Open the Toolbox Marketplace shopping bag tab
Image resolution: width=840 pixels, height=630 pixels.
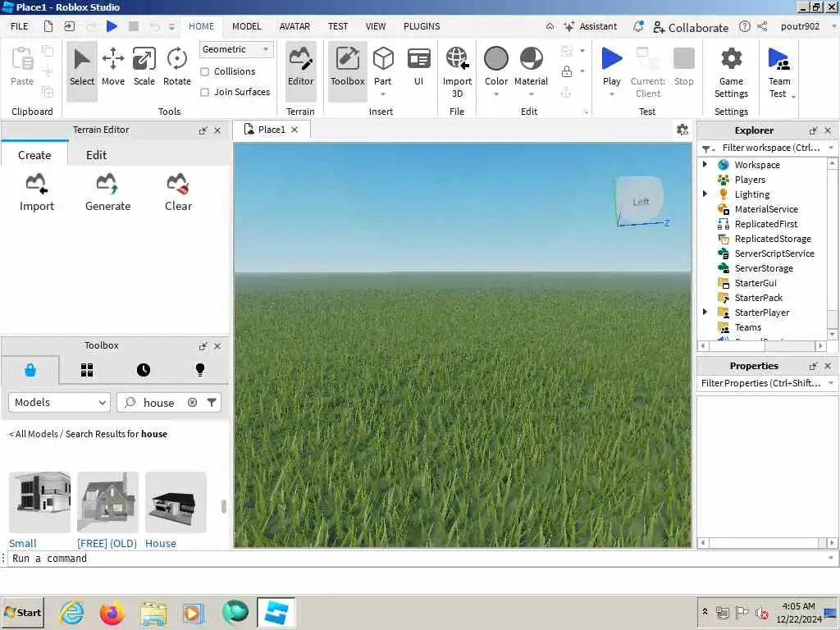click(x=30, y=370)
